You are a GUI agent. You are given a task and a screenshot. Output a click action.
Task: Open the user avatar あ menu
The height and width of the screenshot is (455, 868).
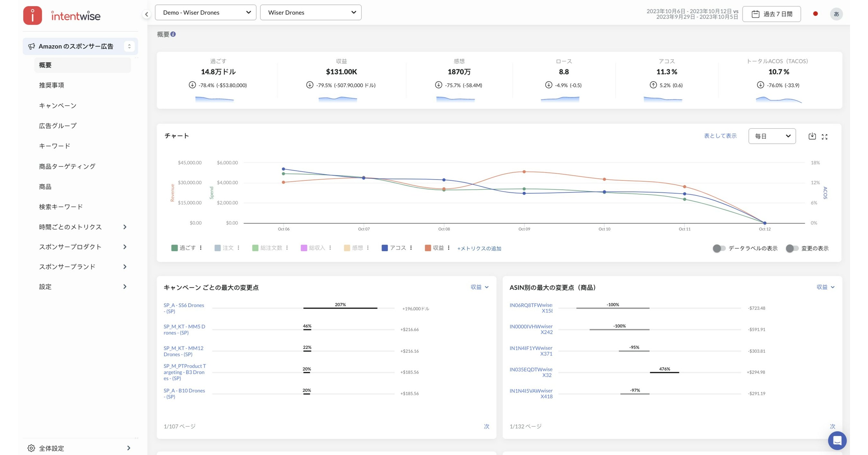pos(836,14)
